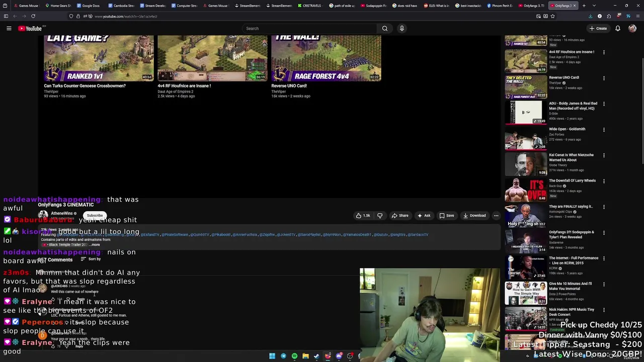Open options for Kai Cenat Nietzsche video

(x=604, y=155)
